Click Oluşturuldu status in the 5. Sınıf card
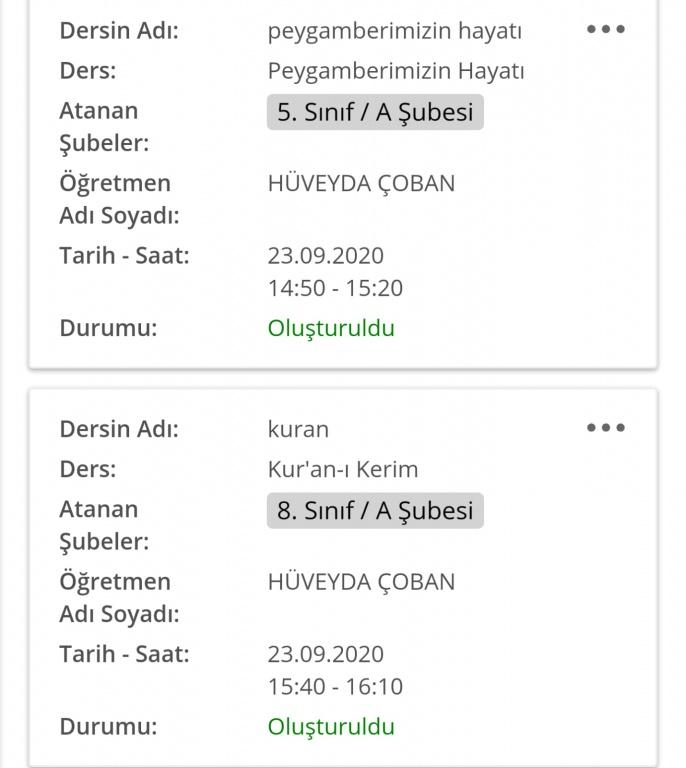Image resolution: width=686 pixels, height=768 pixels. (331, 328)
